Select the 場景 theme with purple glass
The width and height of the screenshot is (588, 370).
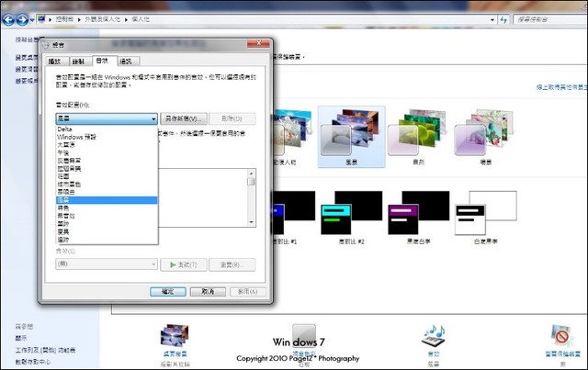[x=485, y=137]
